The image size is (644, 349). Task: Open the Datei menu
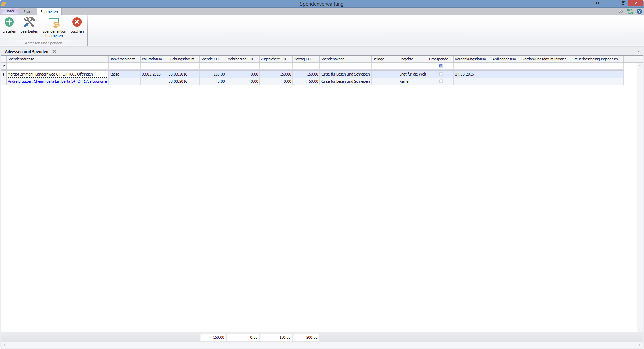coord(10,11)
